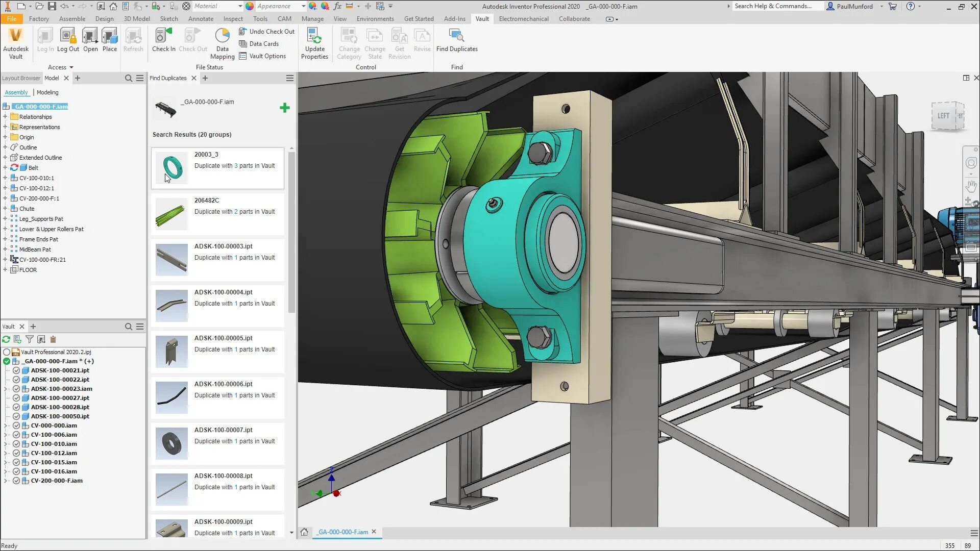Open the Manage ribbon tab

(312, 19)
